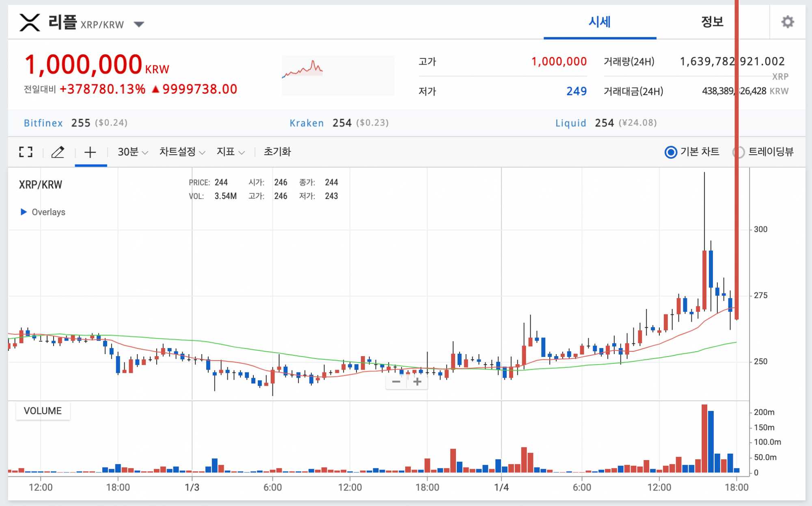Select the pencil drawing tool

[58, 152]
